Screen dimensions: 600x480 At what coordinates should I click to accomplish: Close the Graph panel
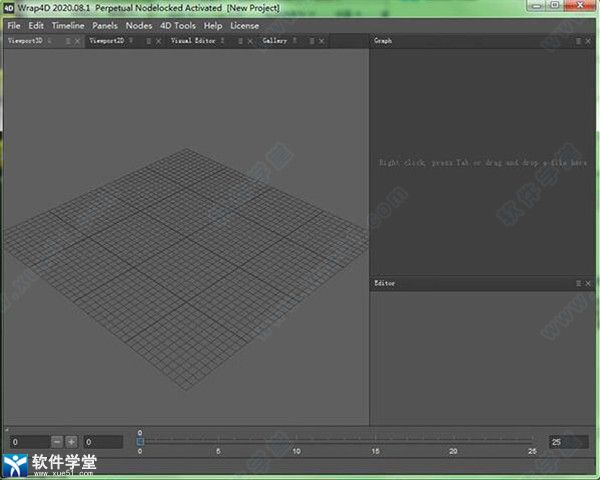588,41
